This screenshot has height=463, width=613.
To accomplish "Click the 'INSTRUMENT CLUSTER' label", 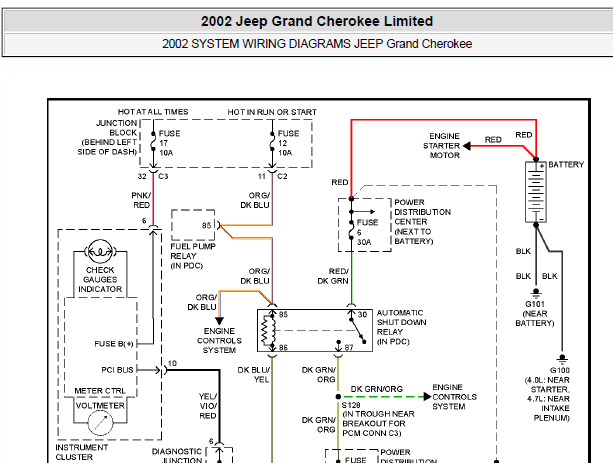I will pyautogui.click(x=81, y=452).
